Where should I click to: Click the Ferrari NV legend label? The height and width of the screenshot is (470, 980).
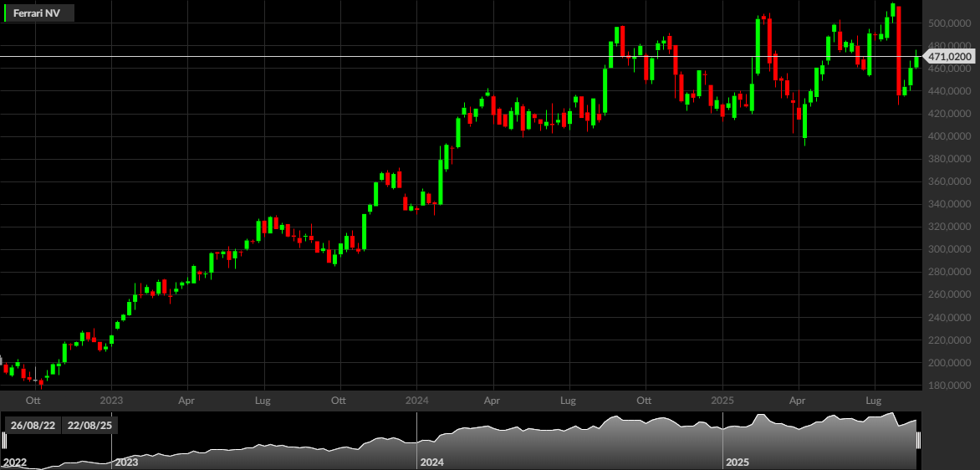pos(37,13)
